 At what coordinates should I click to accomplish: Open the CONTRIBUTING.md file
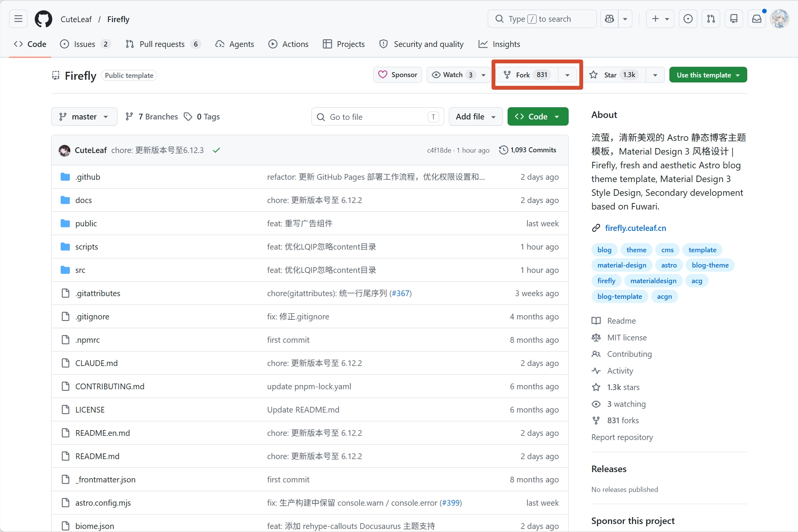click(x=110, y=386)
